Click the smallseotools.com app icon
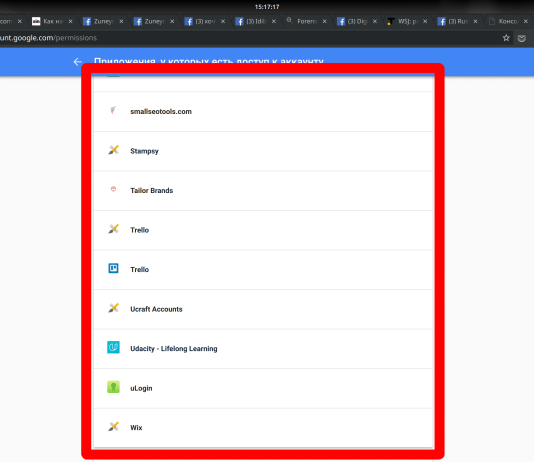The image size is (534, 462). click(x=113, y=110)
